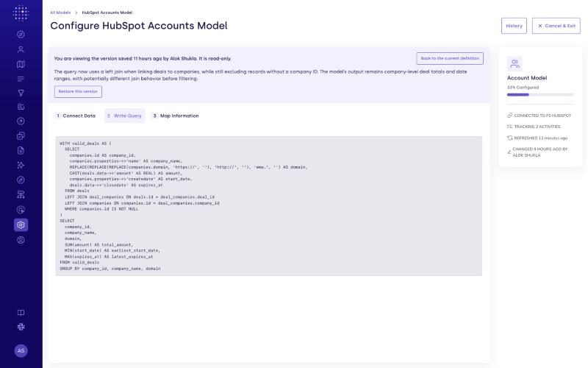The image size is (588, 368).
Task: Click the Account Model title
Action: tap(527, 78)
